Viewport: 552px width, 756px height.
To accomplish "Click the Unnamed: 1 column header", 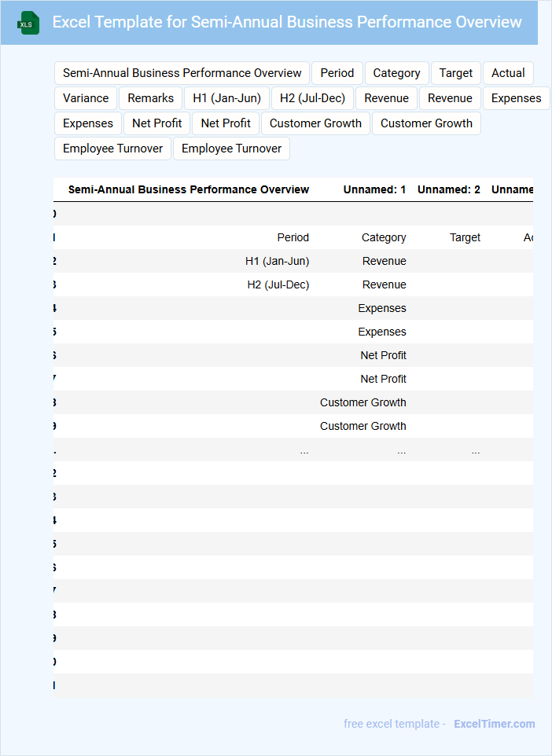I will pos(374,189).
